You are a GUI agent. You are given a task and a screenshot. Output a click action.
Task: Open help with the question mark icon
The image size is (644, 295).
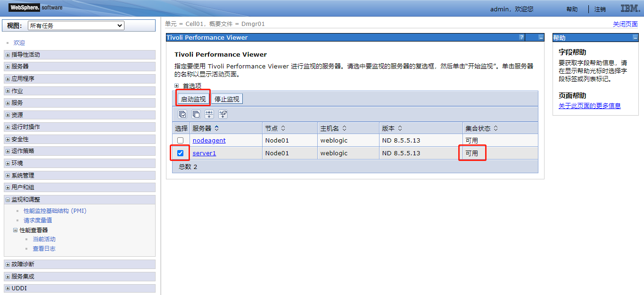coord(521,37)
